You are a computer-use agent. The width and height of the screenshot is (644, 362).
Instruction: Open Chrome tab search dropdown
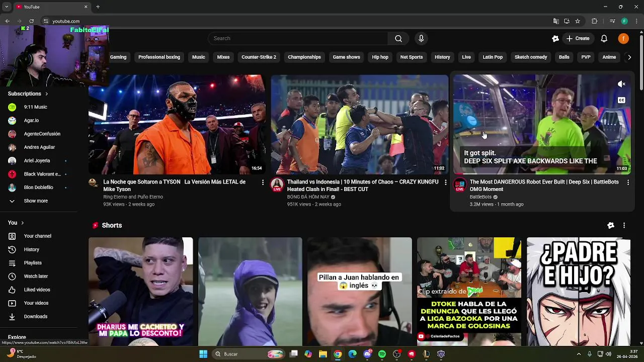[7, 7]
